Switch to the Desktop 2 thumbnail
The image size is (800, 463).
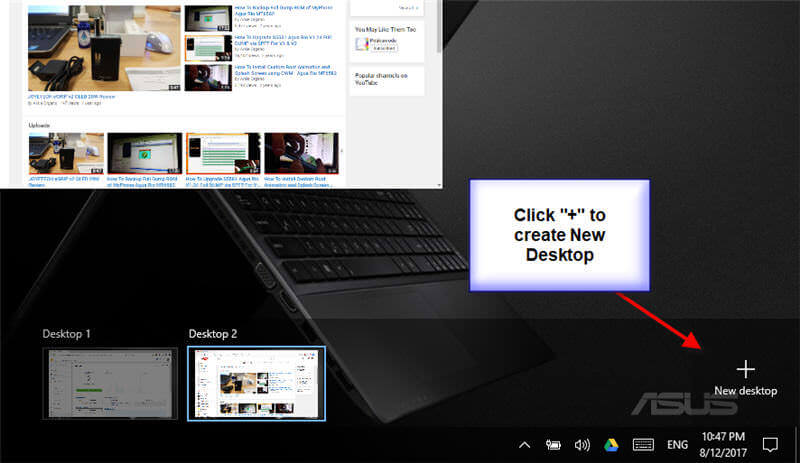(256, 383)
